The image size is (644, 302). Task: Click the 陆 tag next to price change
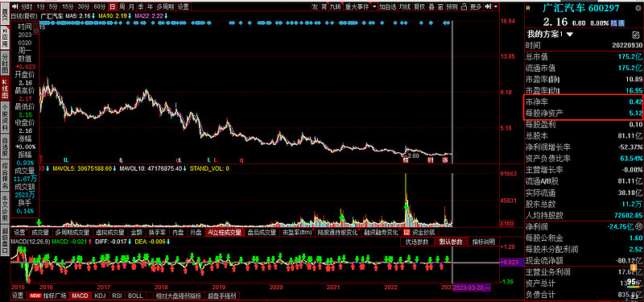[x=615, y=23]
